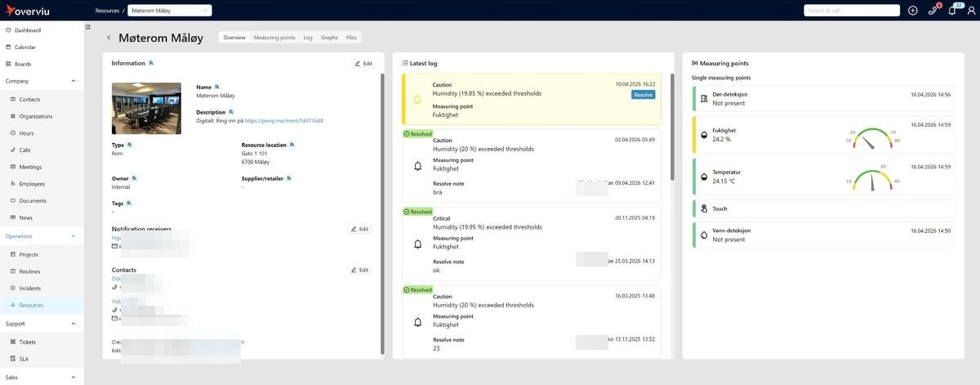Open Incidents under Operations

tap(42, 289)
